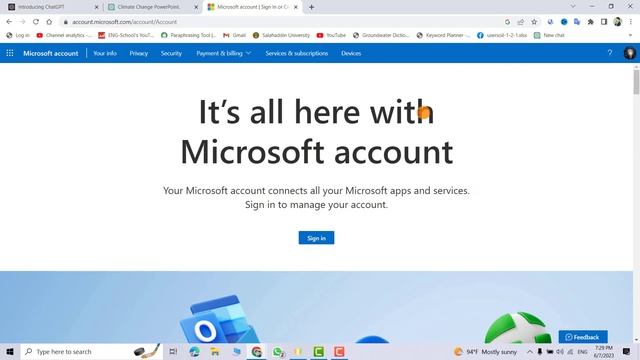Viewport: 640px width, 360px height.
Task: Open the tab search dropdown arrow
Action: [573, 7]
